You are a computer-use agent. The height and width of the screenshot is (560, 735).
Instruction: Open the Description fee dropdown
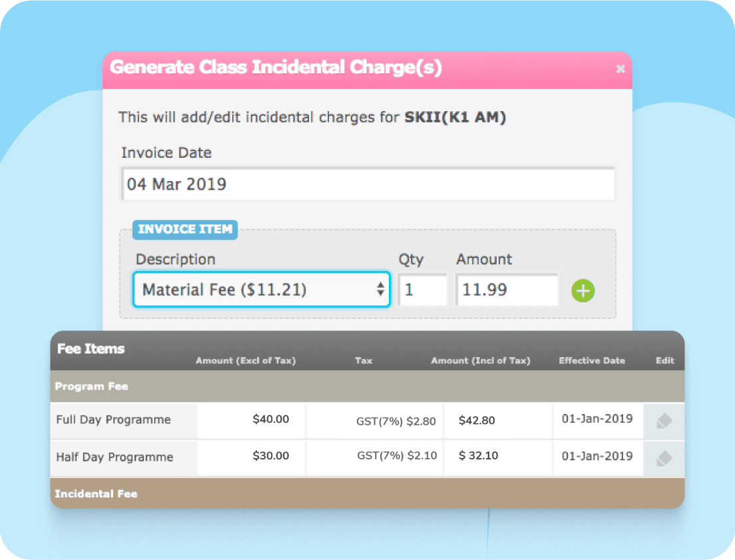pyautogui.click(x=261, y=289)
